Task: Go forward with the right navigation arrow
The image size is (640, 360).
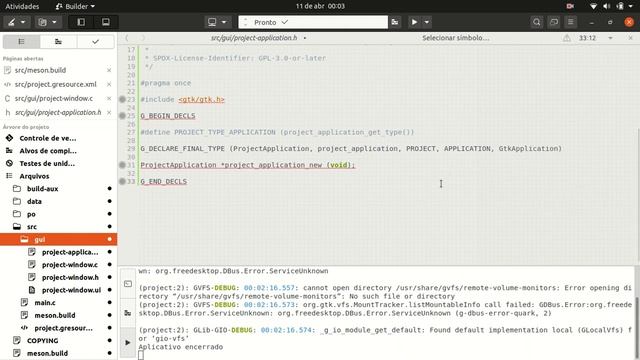Action: coord(142,38)
